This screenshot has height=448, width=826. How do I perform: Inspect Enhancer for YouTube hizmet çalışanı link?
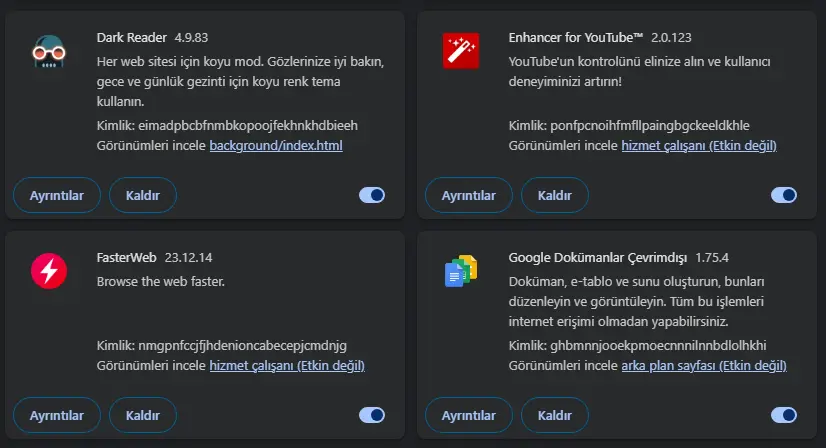pyautogui.click(x=699, y=145)
